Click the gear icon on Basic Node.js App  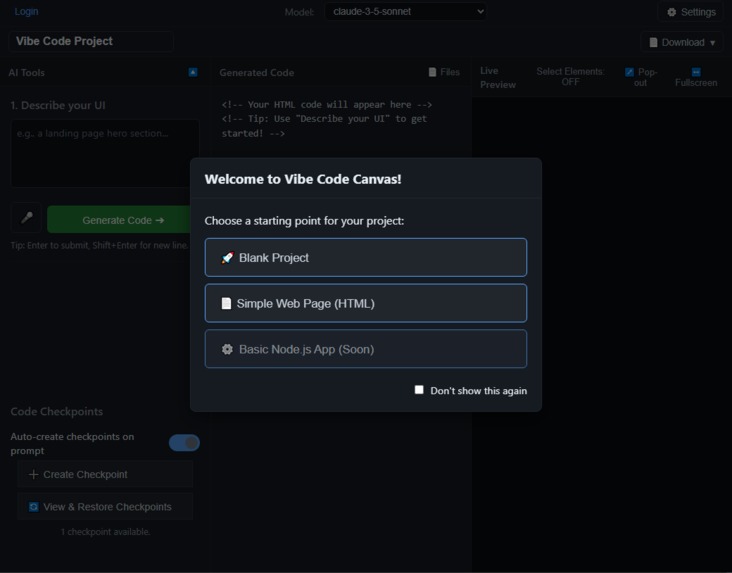(227, 349)
